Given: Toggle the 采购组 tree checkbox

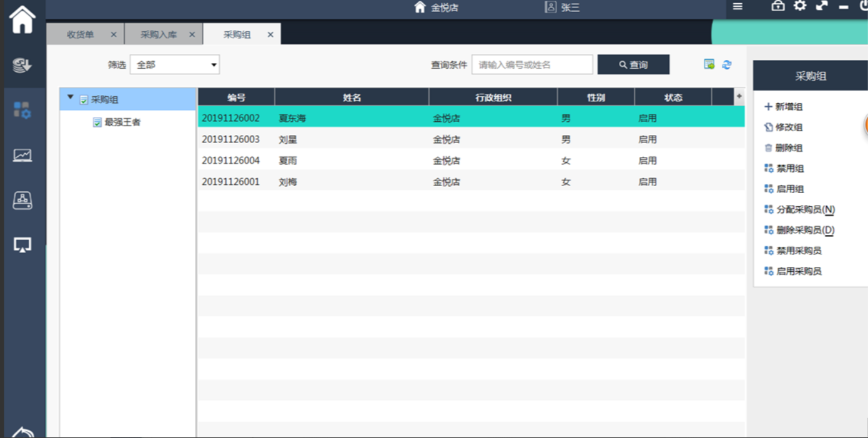Looking at the screenshot, I should pos(84,100).
